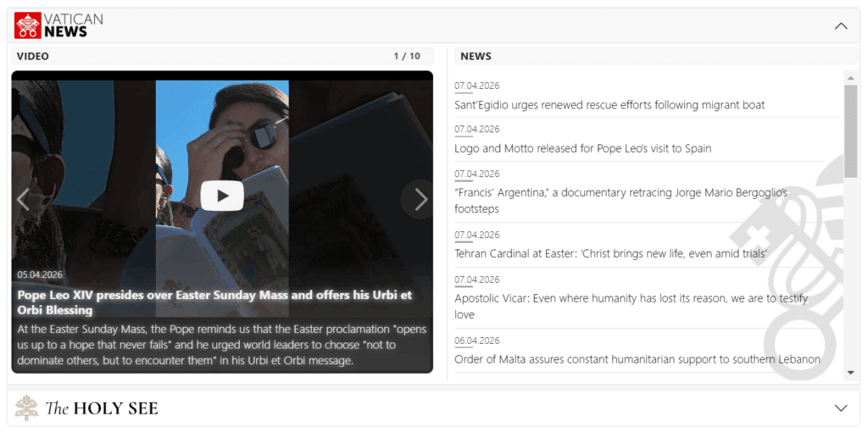Open the Apostolic Vicar testify love article
The width and height of the screenshot is (868, 432).
coord(631,307)
